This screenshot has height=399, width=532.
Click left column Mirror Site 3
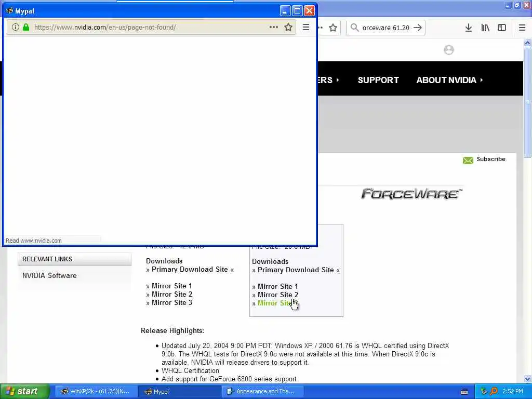tap(172, 302)
